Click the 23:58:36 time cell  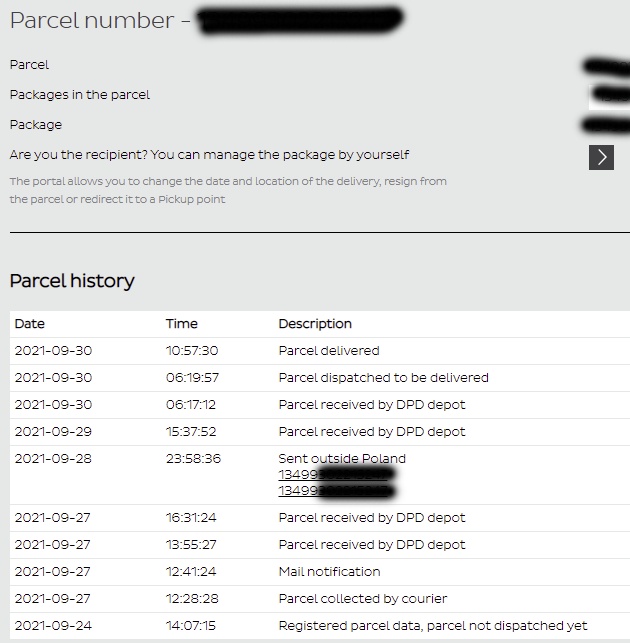(193, 459)
